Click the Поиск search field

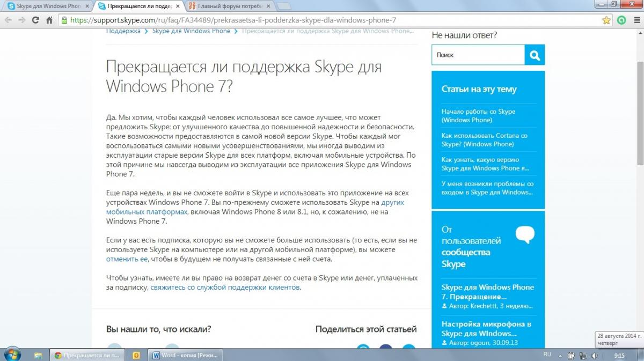point(478,55)
